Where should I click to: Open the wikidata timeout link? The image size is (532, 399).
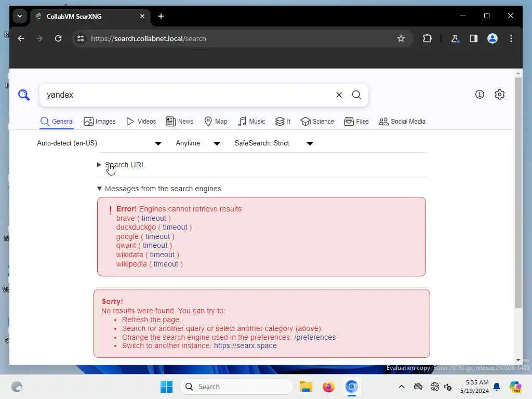(162, 255)
